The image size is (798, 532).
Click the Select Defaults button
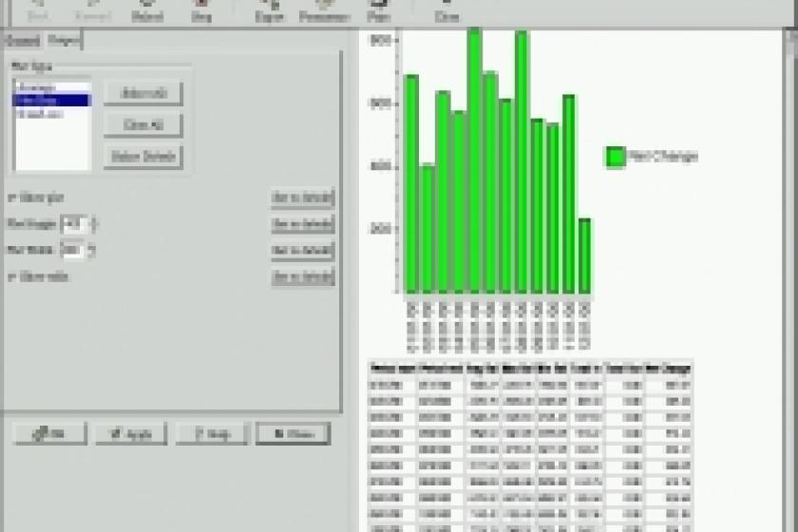143,157
